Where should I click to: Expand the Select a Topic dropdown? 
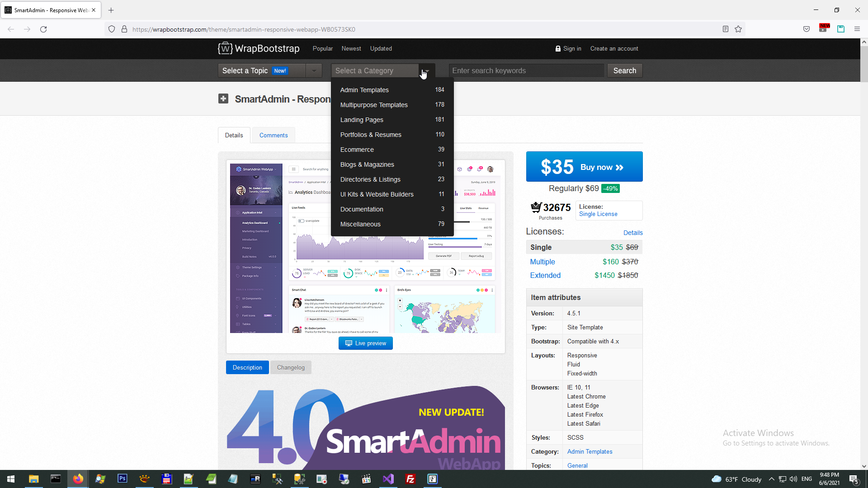(x=314, y=70)
